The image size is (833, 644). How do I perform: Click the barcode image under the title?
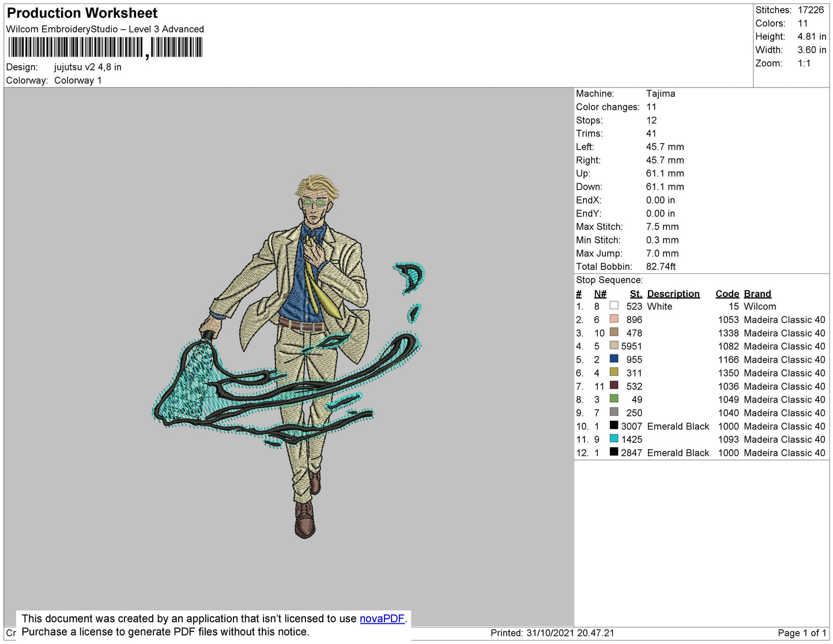tap(105, 48)
